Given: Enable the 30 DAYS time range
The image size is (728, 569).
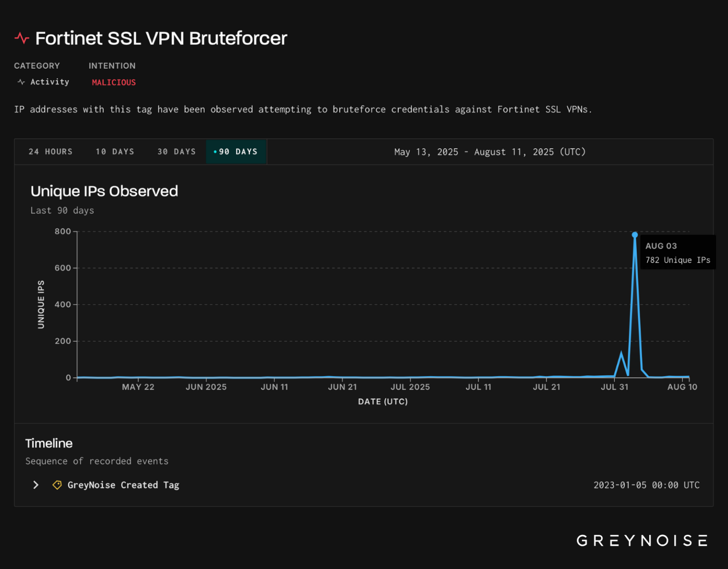Looking at the screenshot, I should click(176, 152).
